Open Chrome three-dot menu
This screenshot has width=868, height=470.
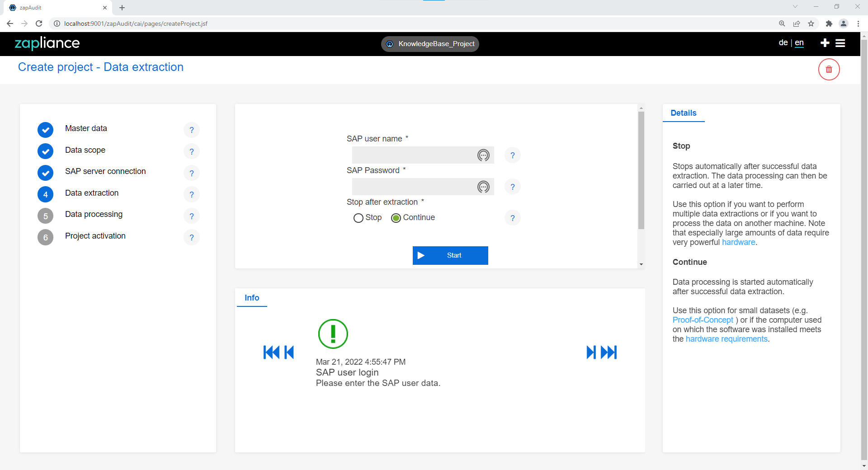pos(858,23)
